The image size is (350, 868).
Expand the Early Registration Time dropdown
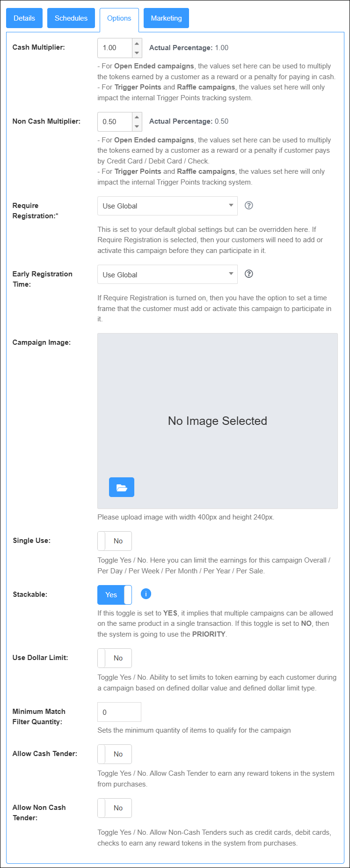coord(167,274)
